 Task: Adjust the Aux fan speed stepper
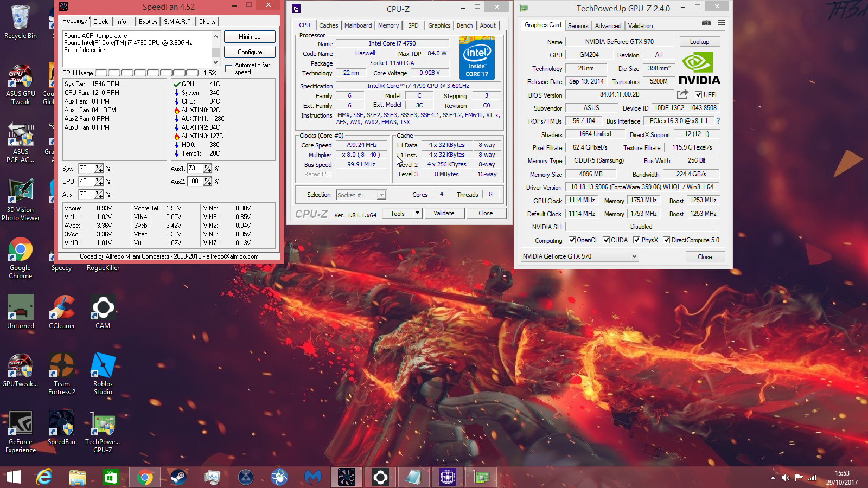(x=99, y=194)
